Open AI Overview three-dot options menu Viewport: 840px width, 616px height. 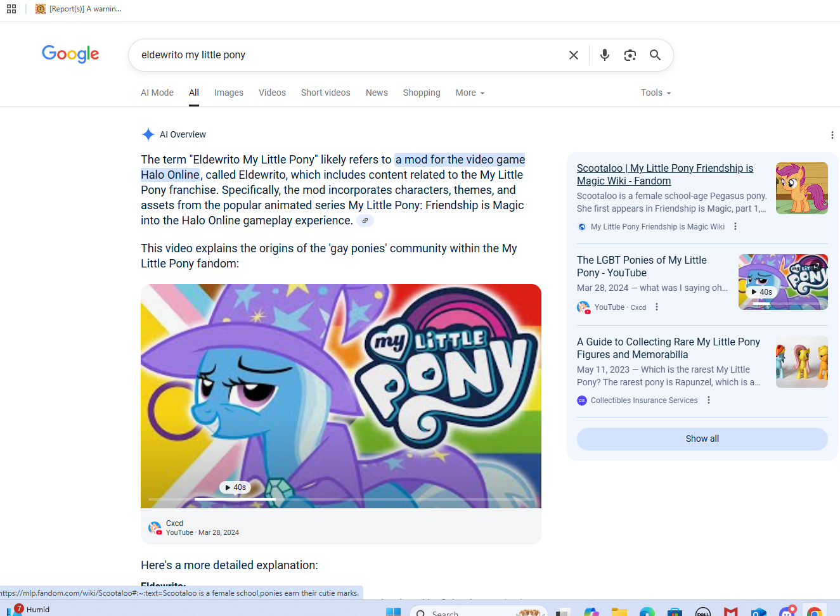coord(832,135)
